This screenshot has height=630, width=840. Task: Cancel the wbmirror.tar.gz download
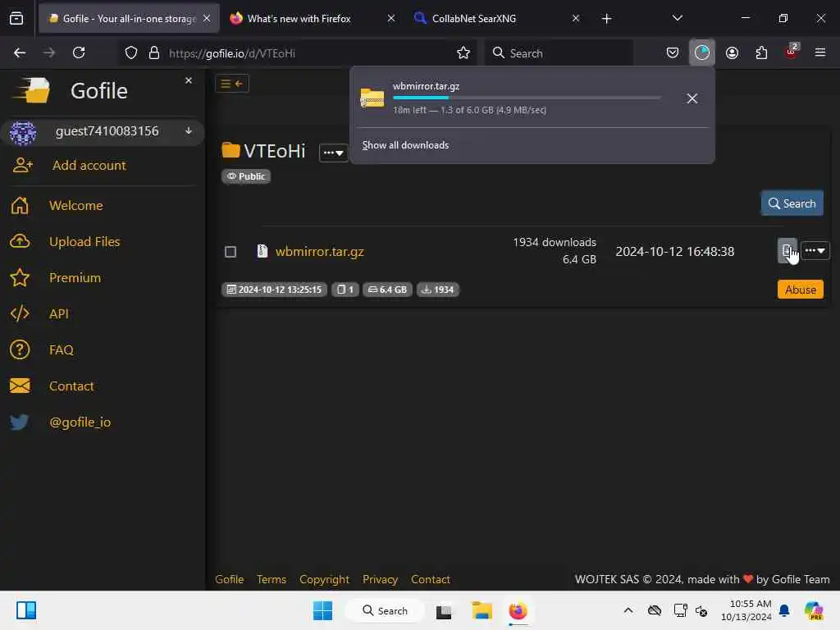[692, 98]
